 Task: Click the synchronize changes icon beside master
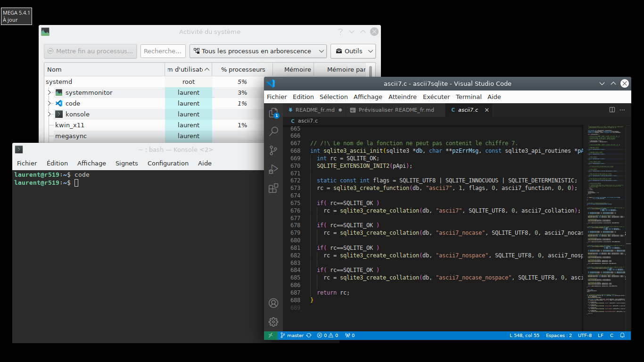309,336
